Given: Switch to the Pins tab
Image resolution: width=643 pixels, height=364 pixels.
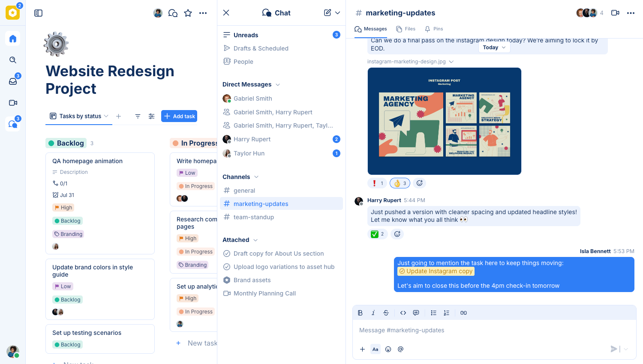Looking at the screenshot, I should click(x=434, y=29).
